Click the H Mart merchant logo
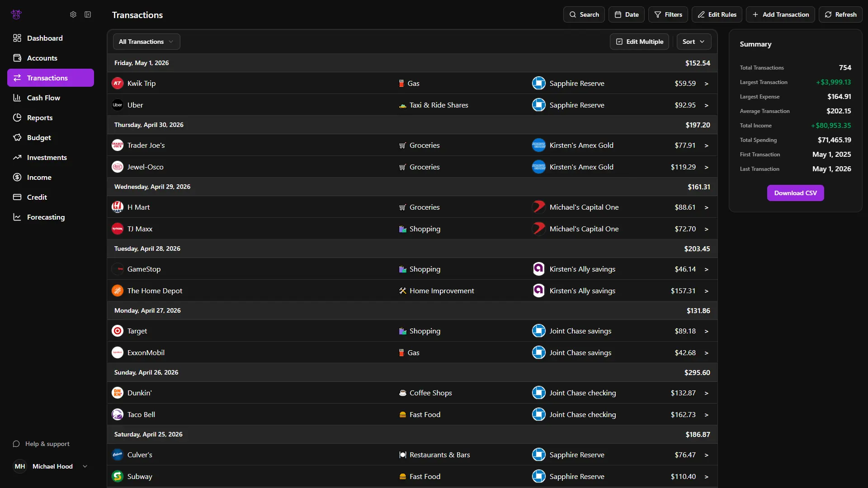The height and width of the screenshot is (488, 868). (118, 207)
